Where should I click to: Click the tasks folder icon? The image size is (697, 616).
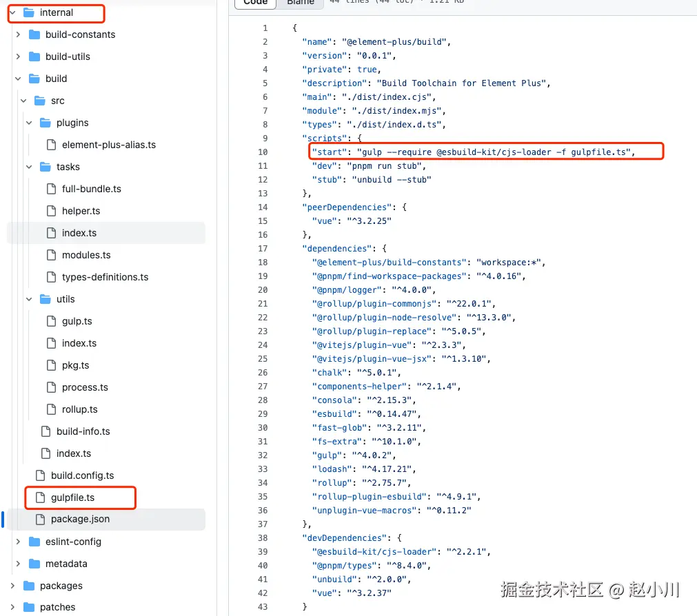[x=46, y=167]
